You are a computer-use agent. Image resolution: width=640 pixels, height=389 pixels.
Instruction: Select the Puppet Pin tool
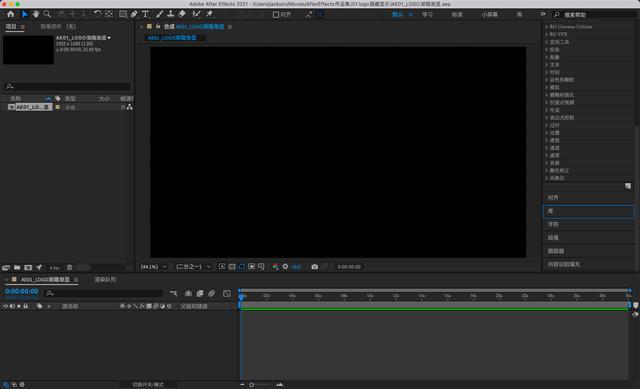pyautogui.click(x=210, y=14)
